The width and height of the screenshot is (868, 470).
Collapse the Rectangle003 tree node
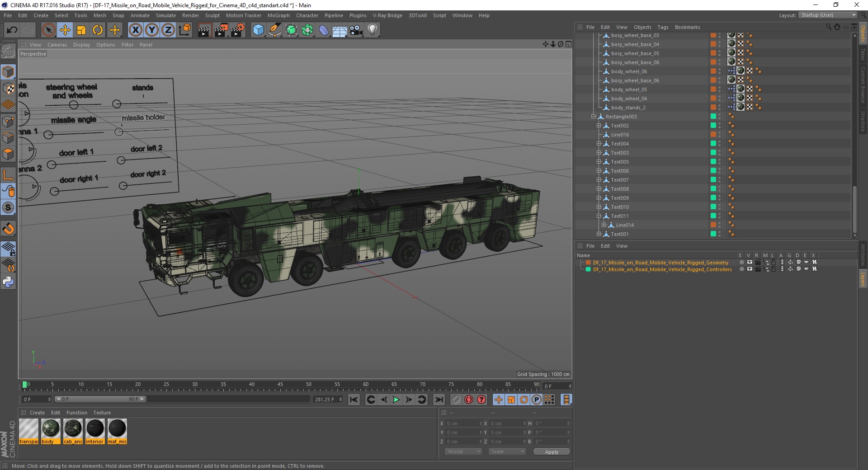point(594,117)
